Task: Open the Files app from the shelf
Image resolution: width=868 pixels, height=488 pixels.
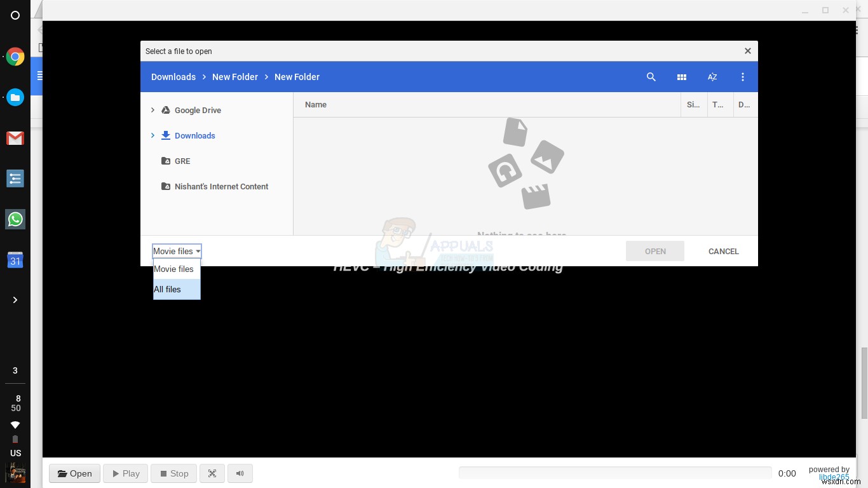Action: tap(15, 97)
